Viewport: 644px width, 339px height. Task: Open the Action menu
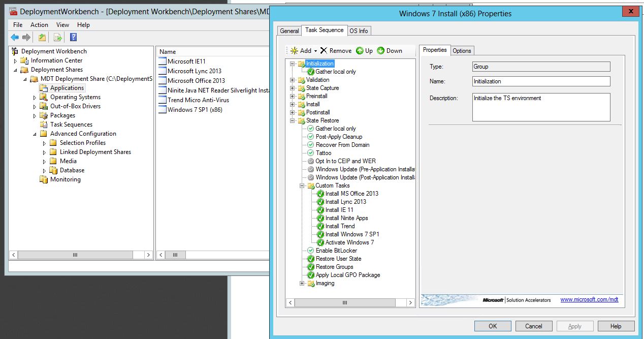coord(39,24)
